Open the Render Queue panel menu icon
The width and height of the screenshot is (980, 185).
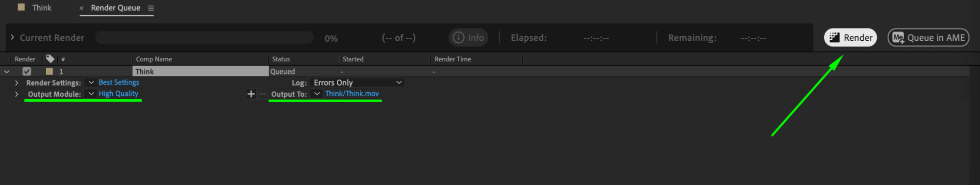point(151,8)
